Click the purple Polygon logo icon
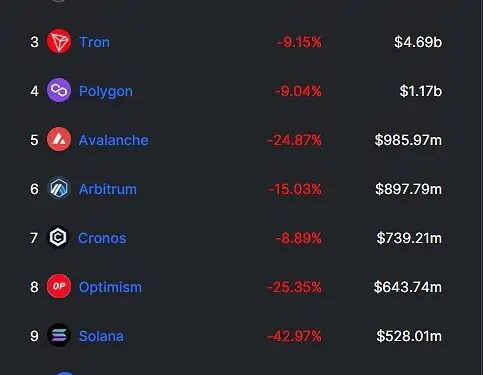The image size is (483, 375). (x=59, y=90)
